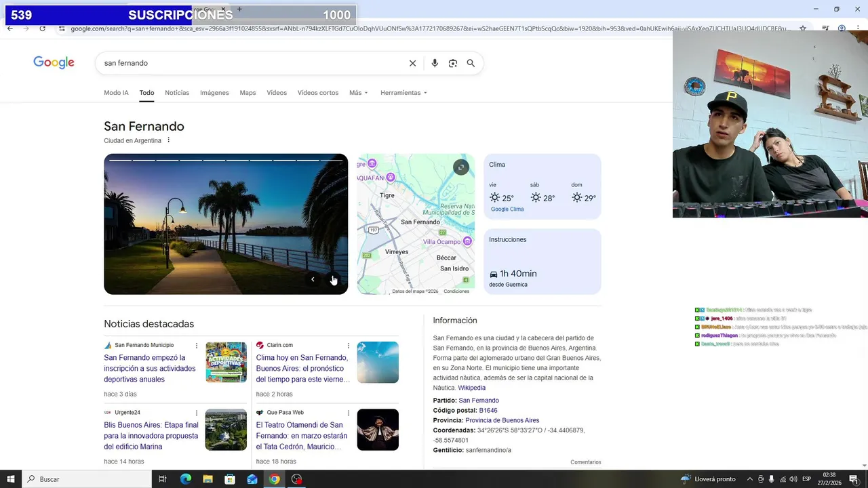Switch to Maps tab

248,93
